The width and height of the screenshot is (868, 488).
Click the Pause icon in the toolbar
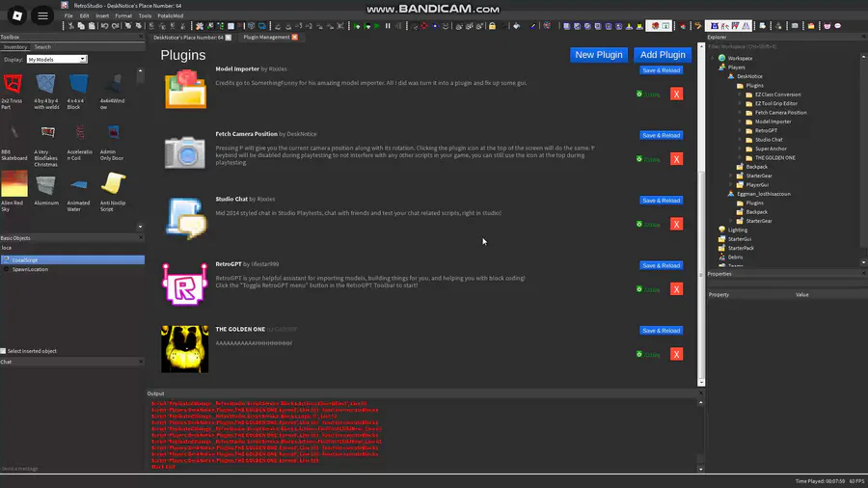[388, 26]
